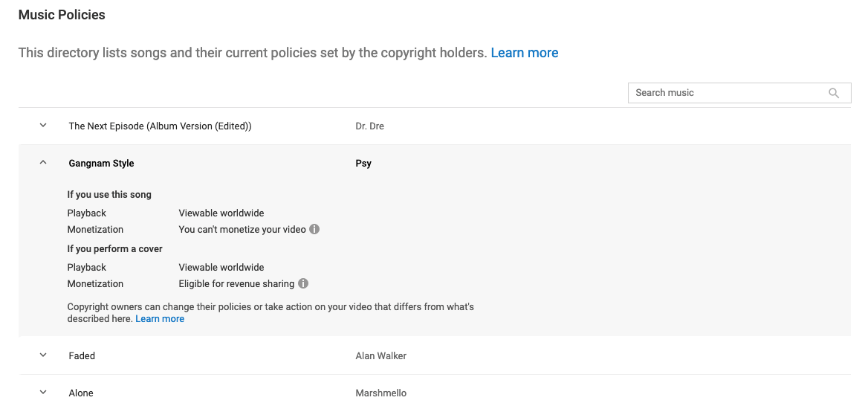Viewport: 868px width, 409px height.
Task: Select the Faded song title
Action: 82,356
